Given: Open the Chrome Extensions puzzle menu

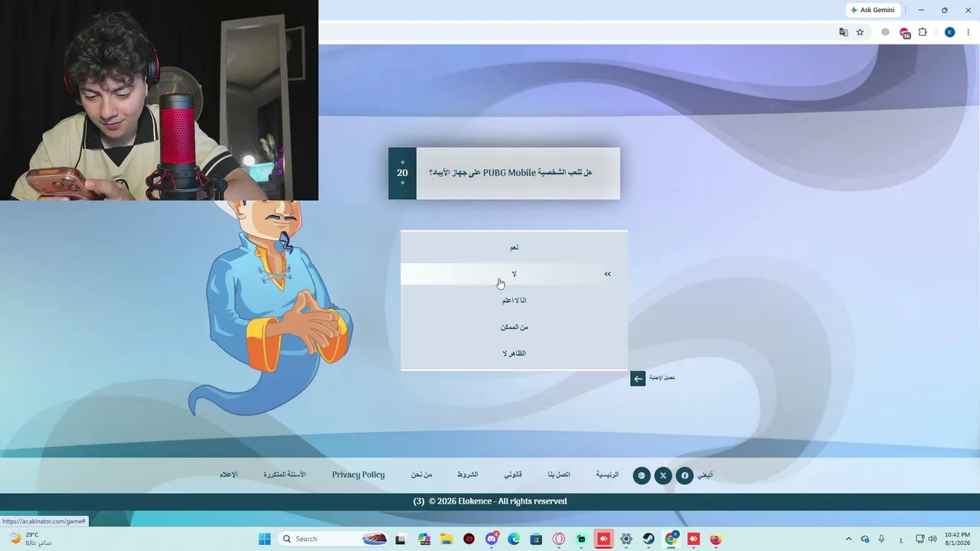Looking at the screenshot, I should point(923,32).
